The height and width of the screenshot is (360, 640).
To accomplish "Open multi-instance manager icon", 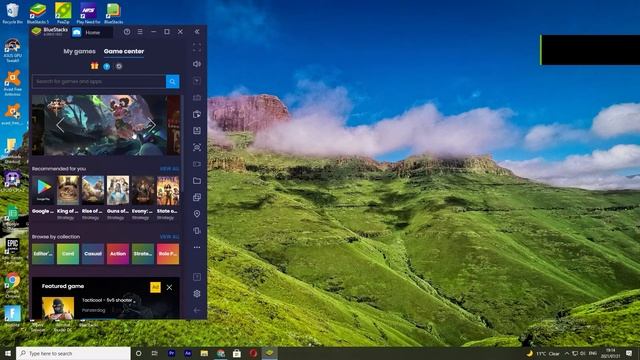I will point(197,197).
